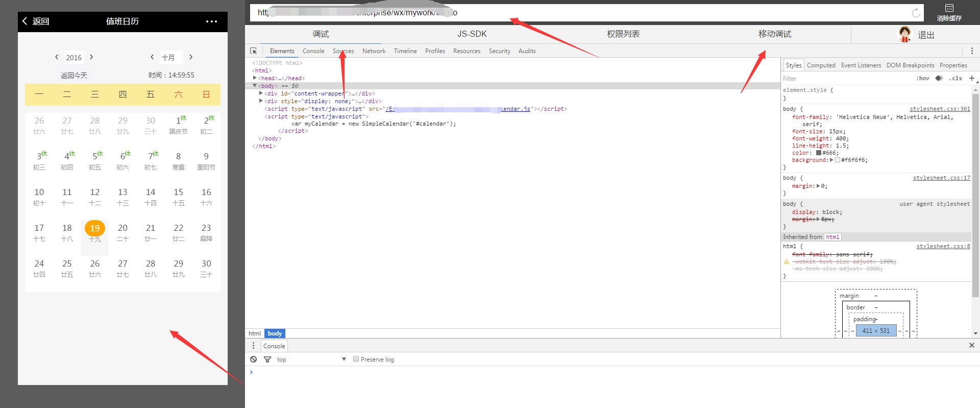Select the Computed sidebar tab
980x408 pixels.
coord(821,65)
